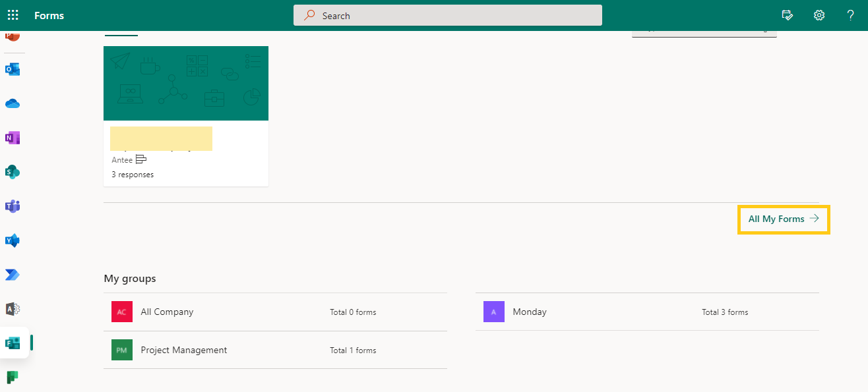Viewport: 868px width, 392px height.
Task: Open the Monday group forms
Action: click(530, 312)
